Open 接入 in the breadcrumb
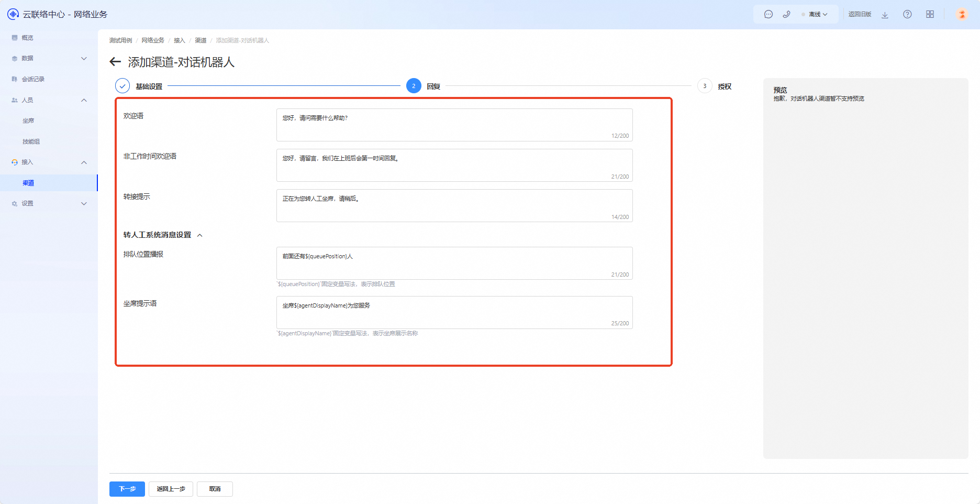Screen dimensions: 980x504 (180, 40)
